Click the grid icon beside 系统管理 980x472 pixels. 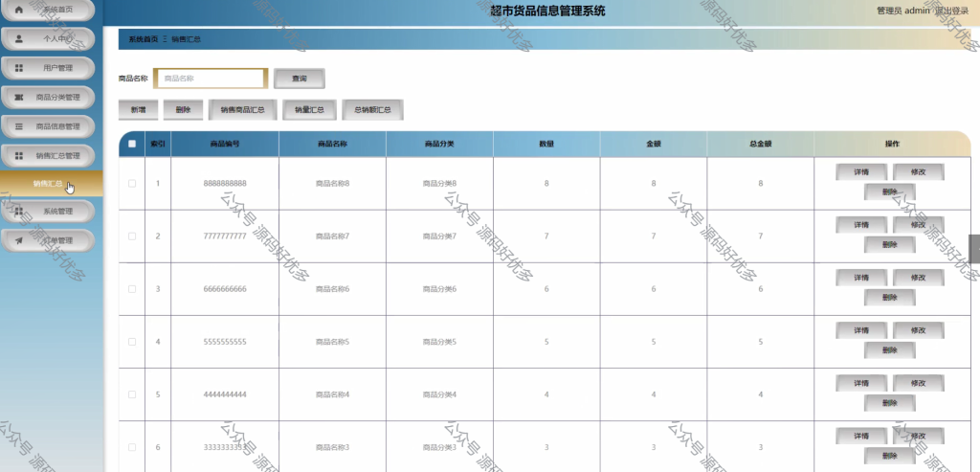tap(19, 212)
